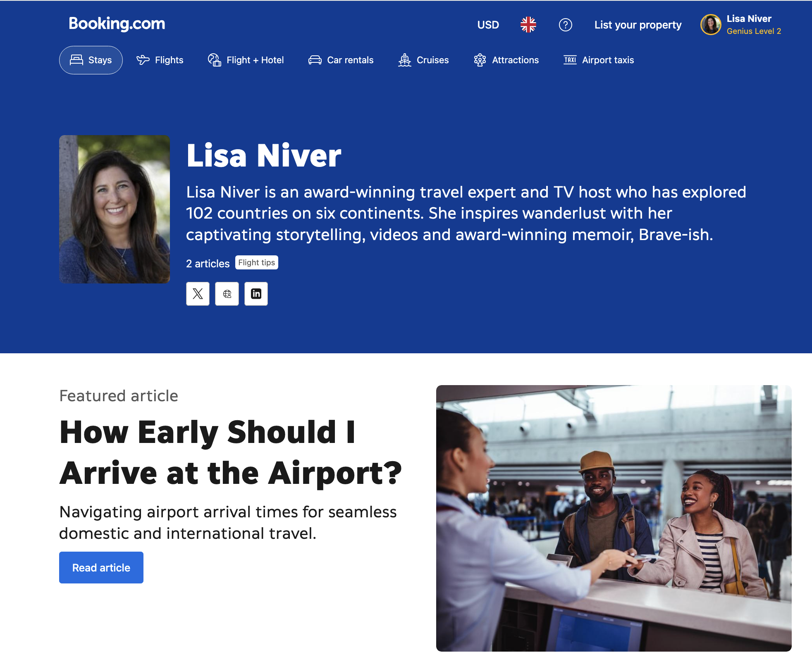
Task: Open the LinkedIn profile icon
Action: pos(256,294)
